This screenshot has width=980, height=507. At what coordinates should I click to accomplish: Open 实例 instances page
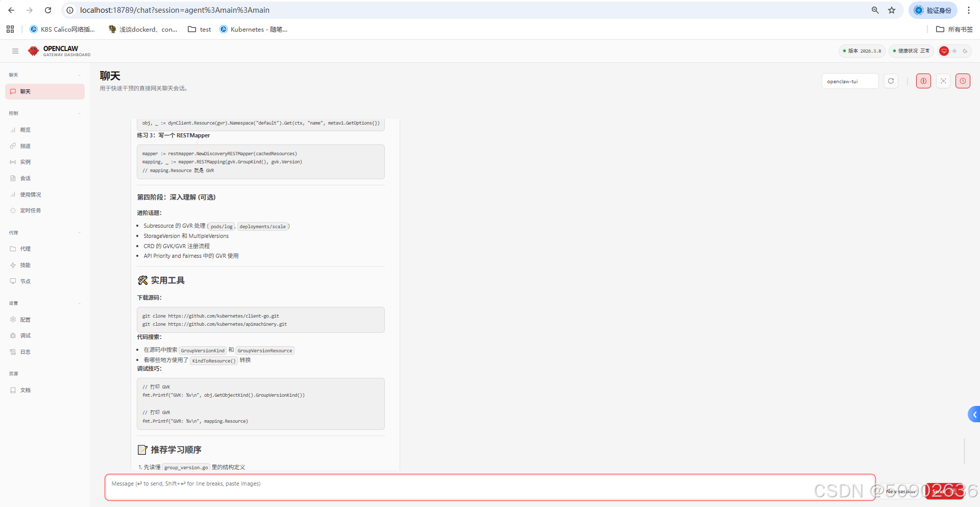coord(45,162)
